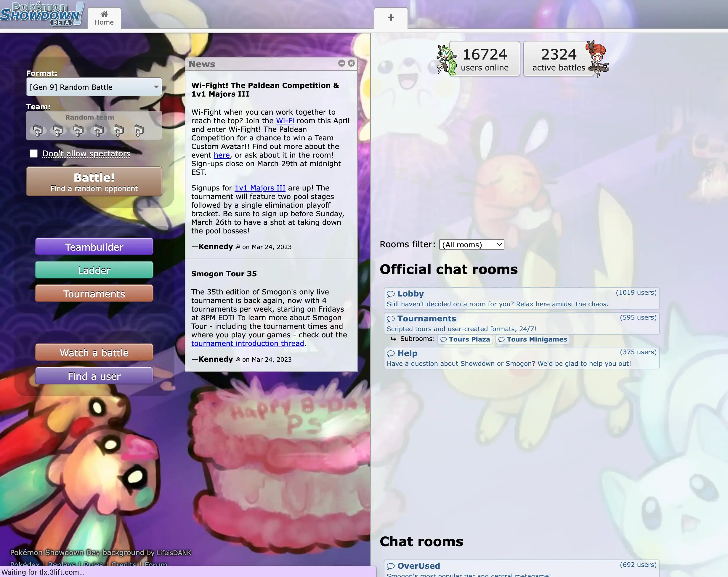Click the sixth team slot icon
This screenshot has width=728, height=577.
coord(139,130)
